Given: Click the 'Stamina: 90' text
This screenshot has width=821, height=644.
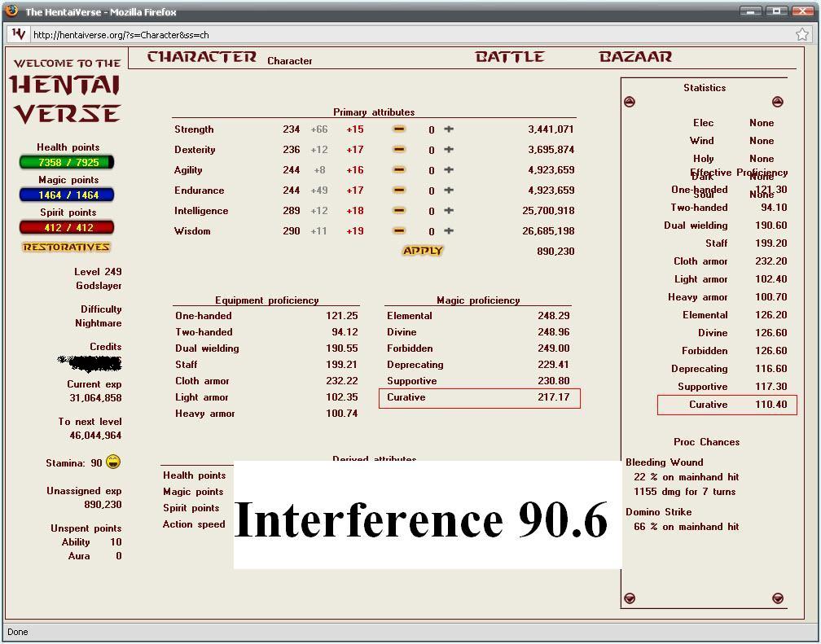Looking at the screenshot, I should pyautogui.click(x=74, y=462).
